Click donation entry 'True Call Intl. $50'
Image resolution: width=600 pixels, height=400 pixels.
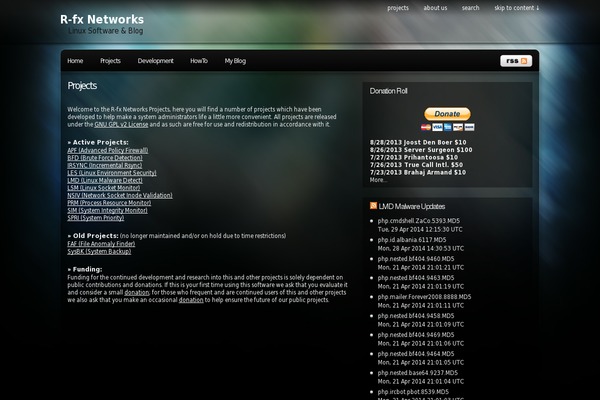(x=416, y=165)
